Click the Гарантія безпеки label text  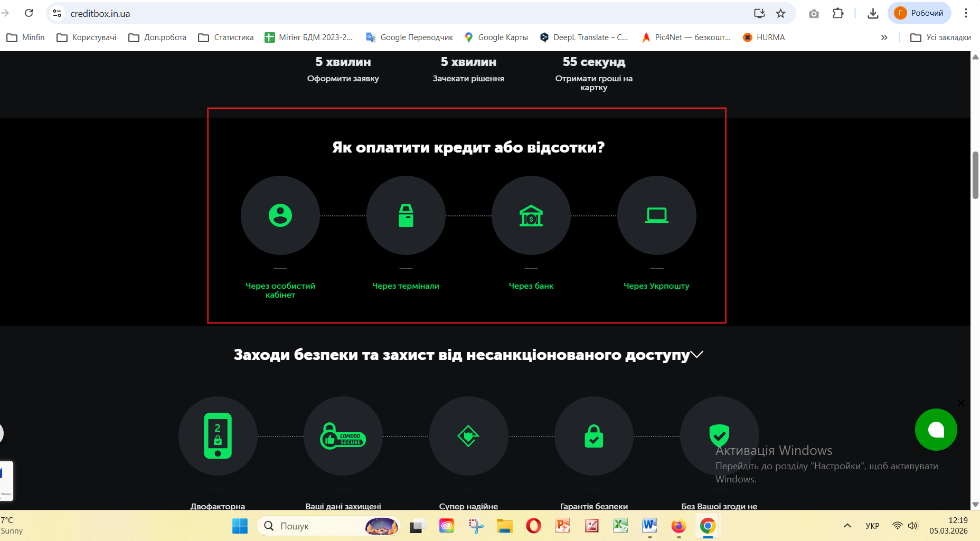pos(594,506)
